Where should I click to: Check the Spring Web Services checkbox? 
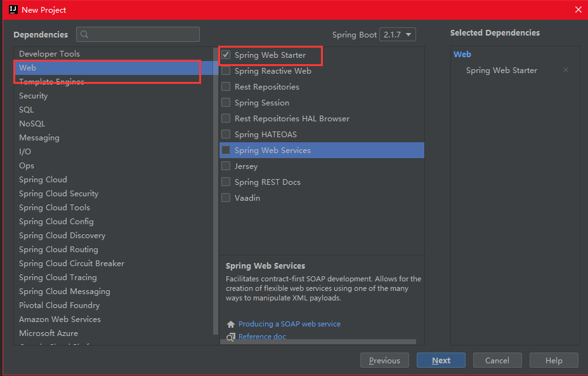[x=226, y=150]
